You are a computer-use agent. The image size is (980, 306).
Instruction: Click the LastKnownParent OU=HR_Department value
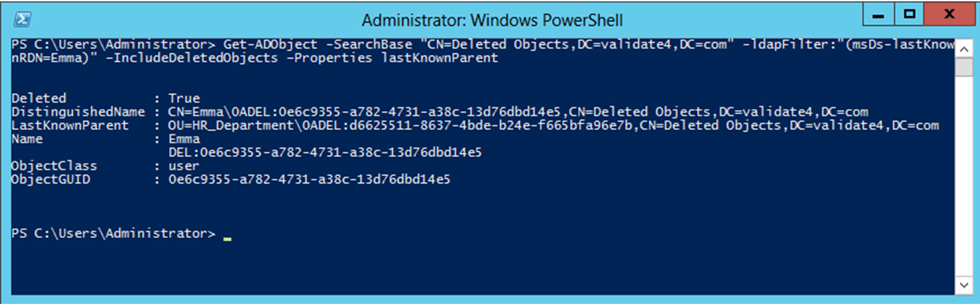click(x=553, y=125)
